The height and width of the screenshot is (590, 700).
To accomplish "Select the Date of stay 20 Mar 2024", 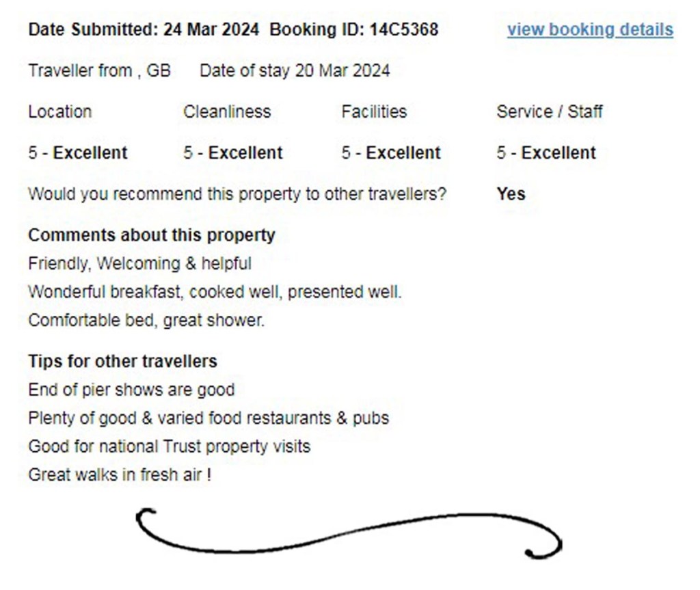I will (295, 71).
